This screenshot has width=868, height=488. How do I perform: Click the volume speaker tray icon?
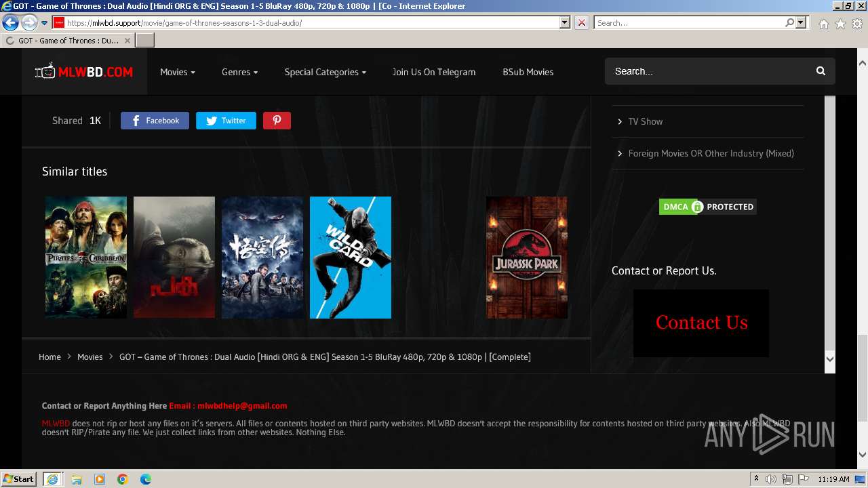click(771, 479)
